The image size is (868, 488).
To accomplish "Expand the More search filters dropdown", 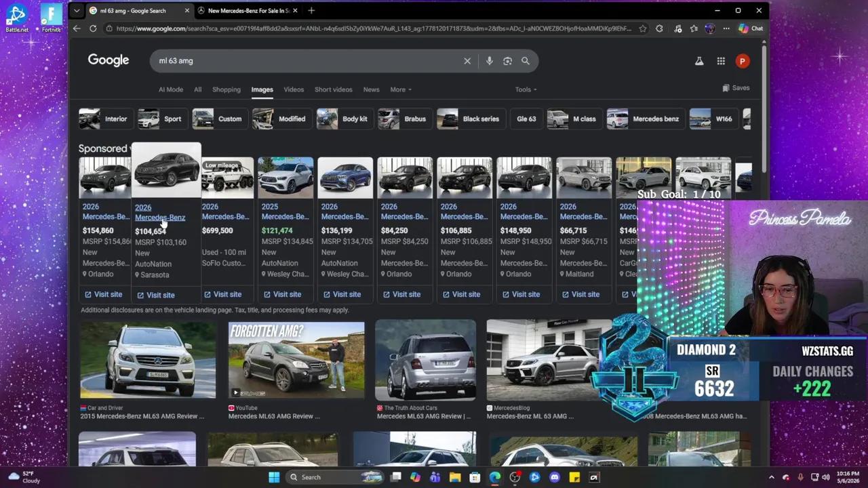I will point(401,89).
